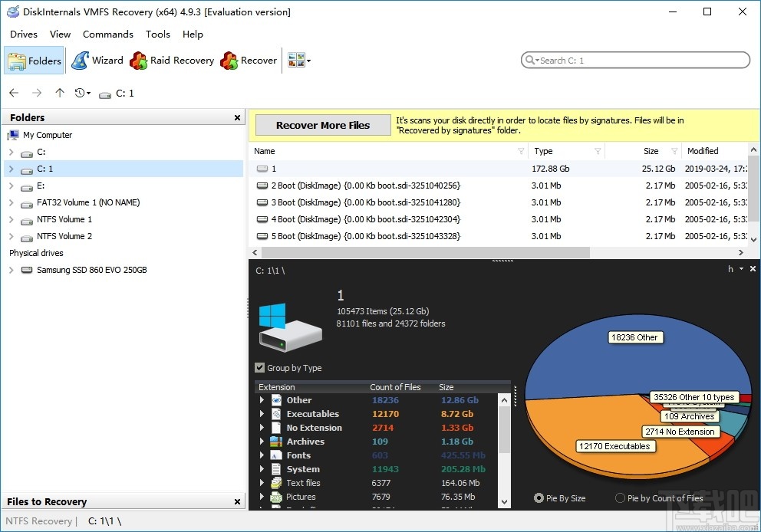Click the Recover toolbar icon
This screenshot has height=532, width=761.
pyautogui.click(x=249, y=61)
